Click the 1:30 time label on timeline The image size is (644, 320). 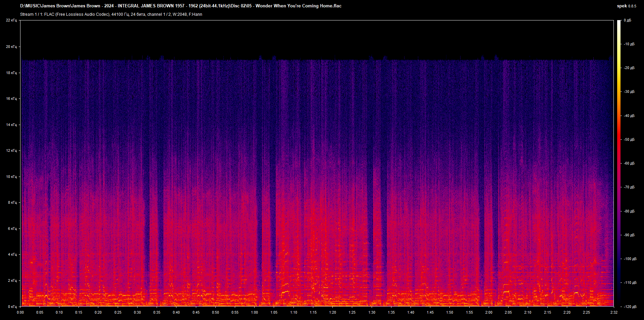[372, 312]
